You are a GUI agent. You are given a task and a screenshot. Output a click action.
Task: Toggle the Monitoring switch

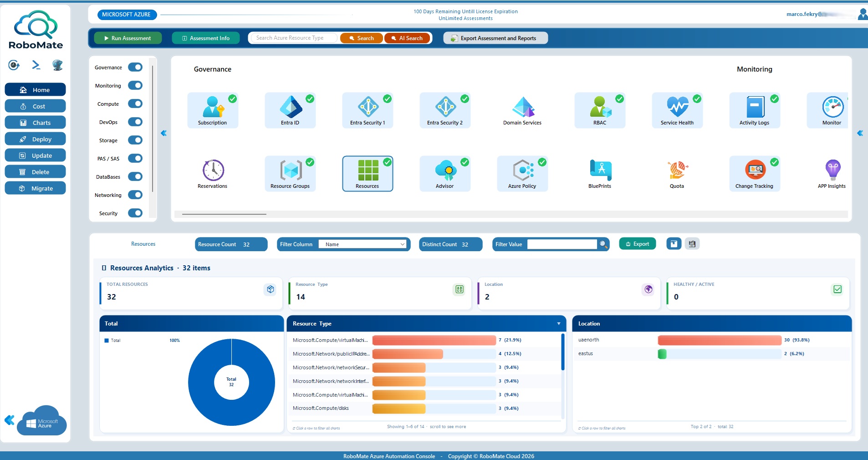[135, 86]
